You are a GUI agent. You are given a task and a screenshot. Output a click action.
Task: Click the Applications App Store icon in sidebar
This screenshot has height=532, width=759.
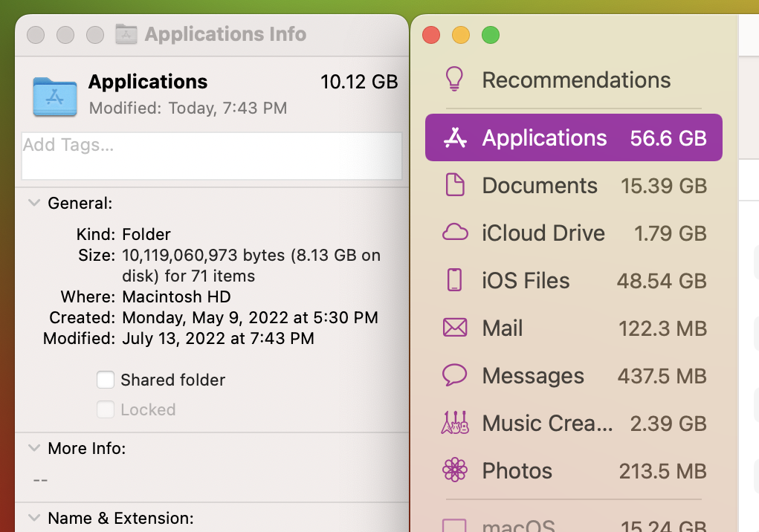coord(455,138)
